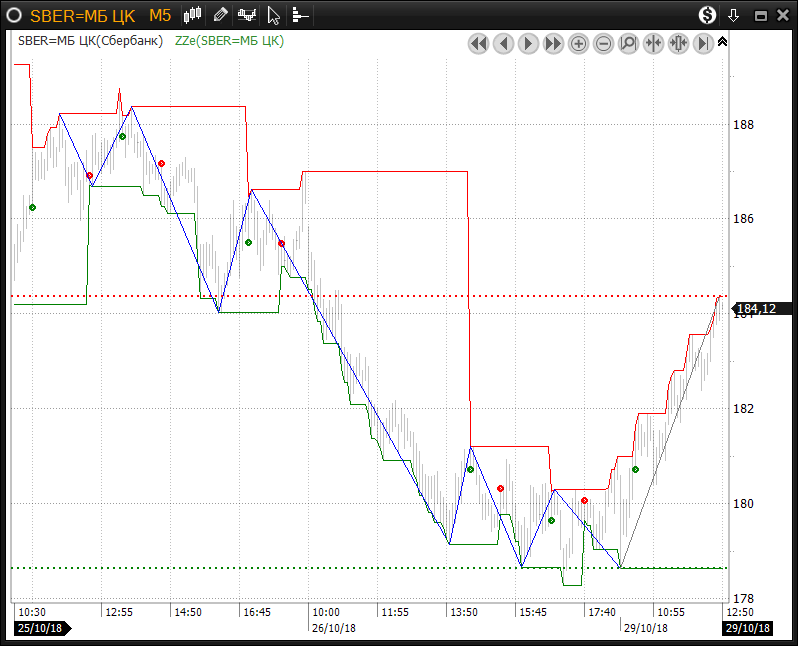Zoom out with the minus magnifier
The height and width of the screenshot is (646, 798).
click(x=604, y=43)
